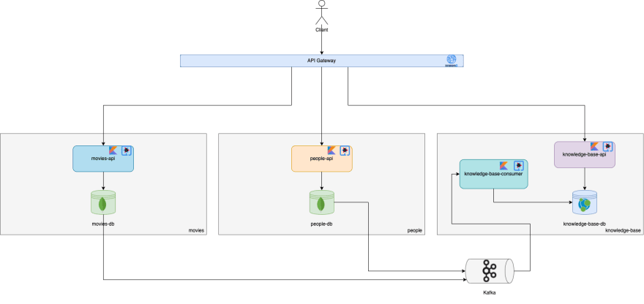Select the teal knowledge-base-consumer service box

pyautogui.click(x=493, y=174)
